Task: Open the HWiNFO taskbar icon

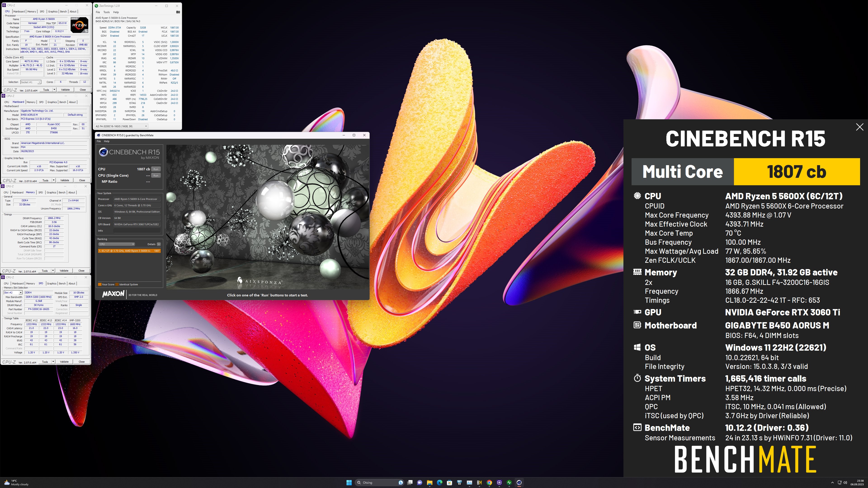Action: 459,482
